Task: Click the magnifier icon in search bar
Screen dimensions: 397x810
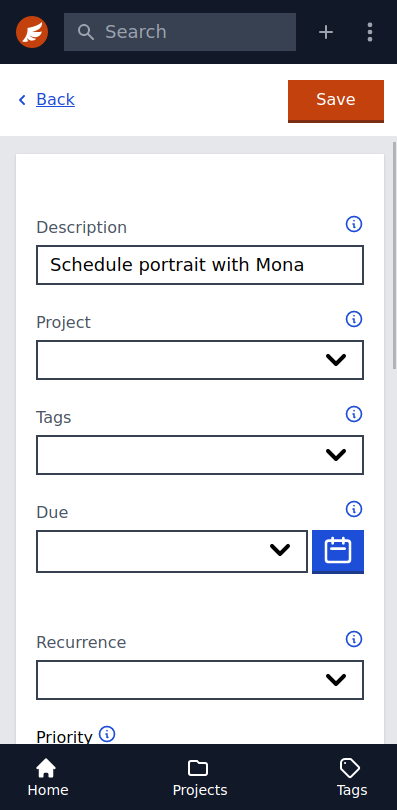Action: (x=86, y=32)
